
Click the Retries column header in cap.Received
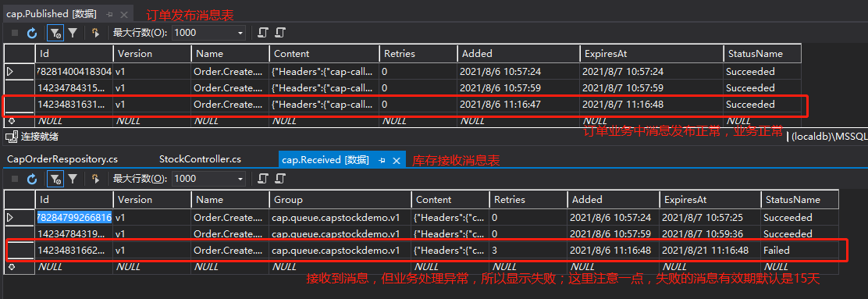coord(528,200)
